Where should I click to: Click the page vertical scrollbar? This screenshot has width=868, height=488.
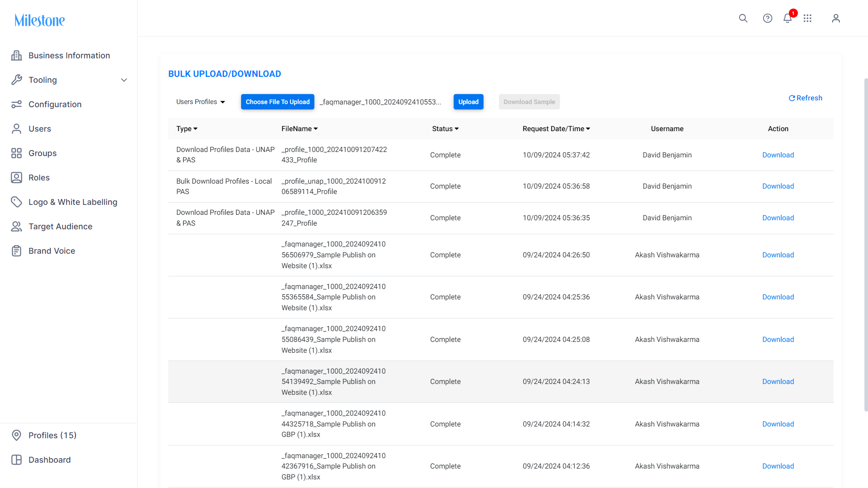(866, 244)
